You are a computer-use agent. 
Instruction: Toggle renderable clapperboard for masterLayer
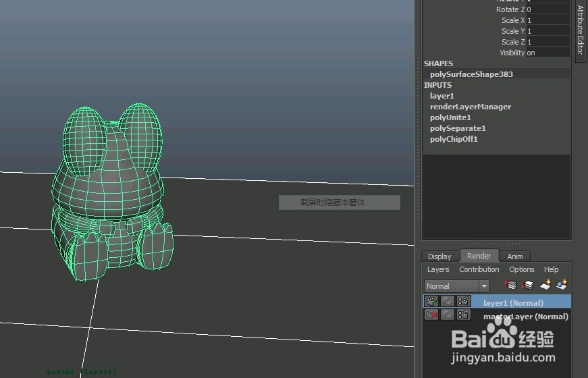pos(431,315)
